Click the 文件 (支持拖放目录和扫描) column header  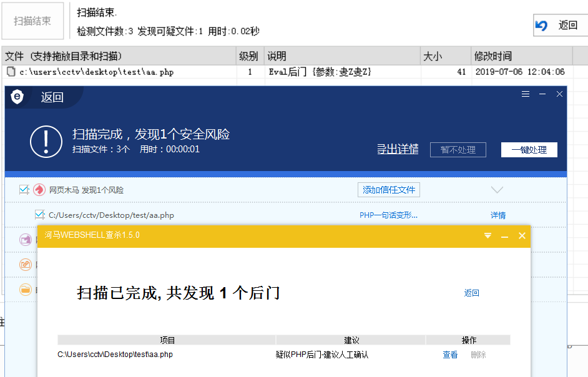coord(119,56)
